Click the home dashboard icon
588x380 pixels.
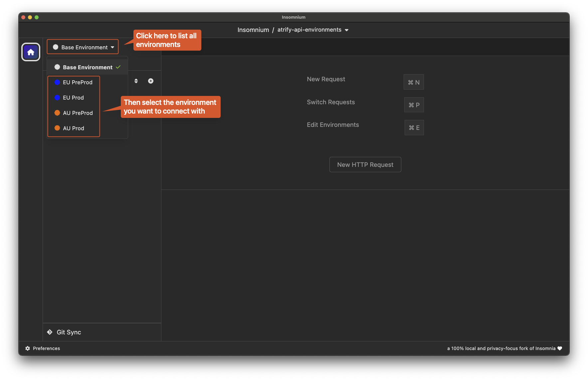point(31,52)
